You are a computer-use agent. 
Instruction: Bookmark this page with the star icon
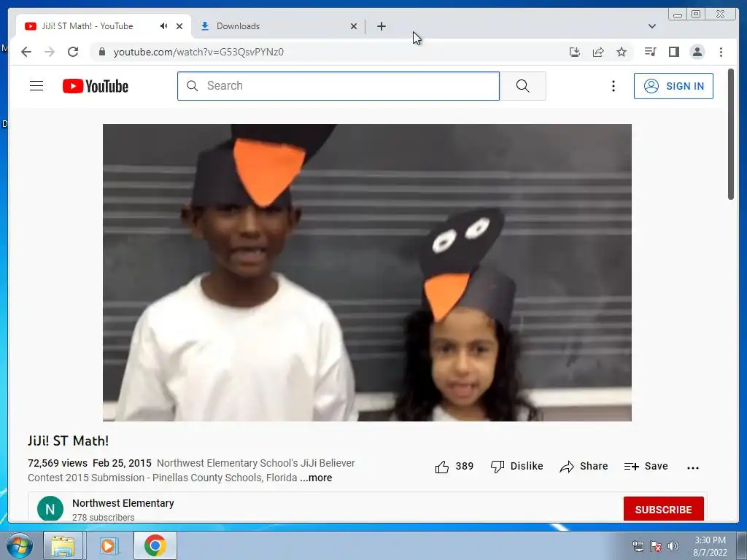pos(622,52)
